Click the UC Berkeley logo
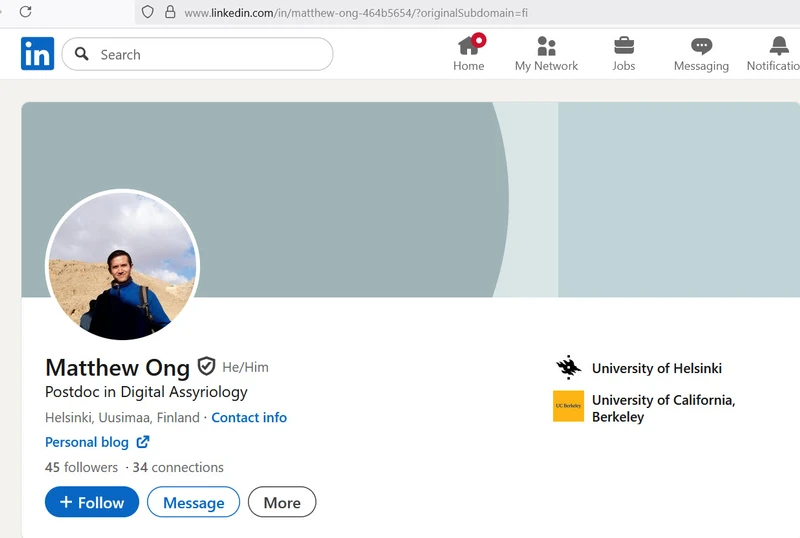This screenshot has height=538, width=800. 568,406
